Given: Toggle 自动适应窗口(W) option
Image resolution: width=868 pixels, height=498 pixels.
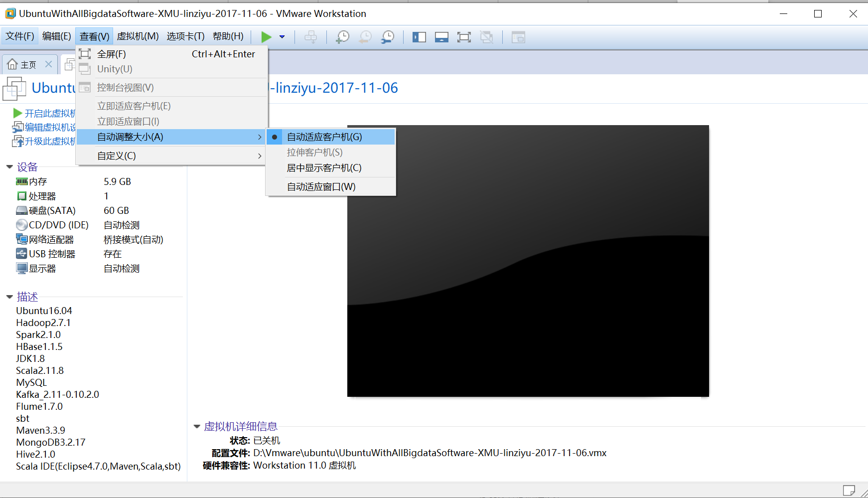Looking at the screenshot, I should click(331, 187).
